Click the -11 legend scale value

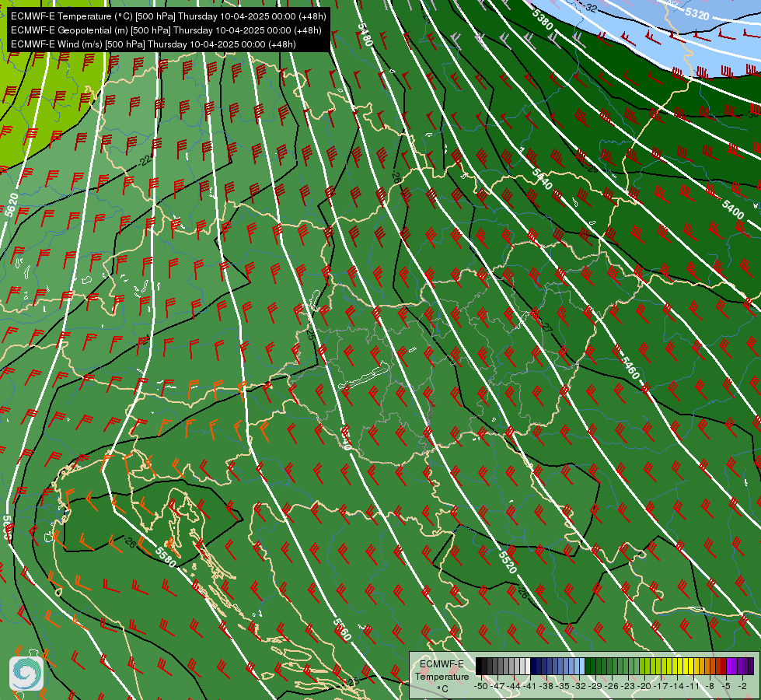(x=693, y=686)
